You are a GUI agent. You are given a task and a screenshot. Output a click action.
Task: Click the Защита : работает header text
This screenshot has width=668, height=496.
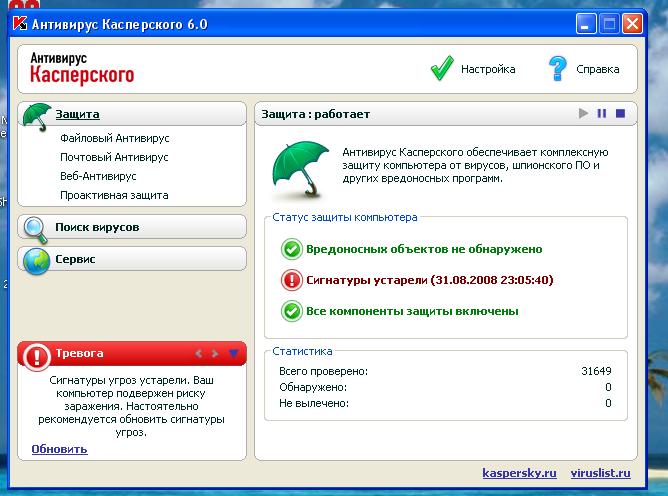(316, 114)
